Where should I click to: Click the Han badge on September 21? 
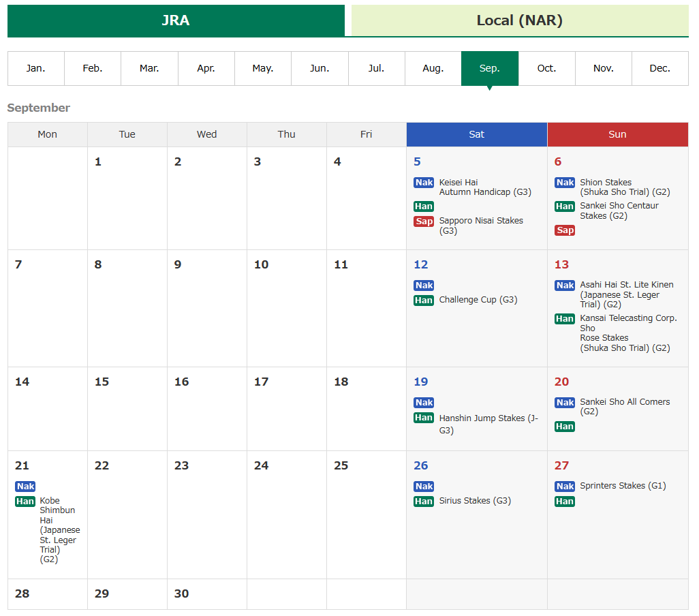pos(25,502)
